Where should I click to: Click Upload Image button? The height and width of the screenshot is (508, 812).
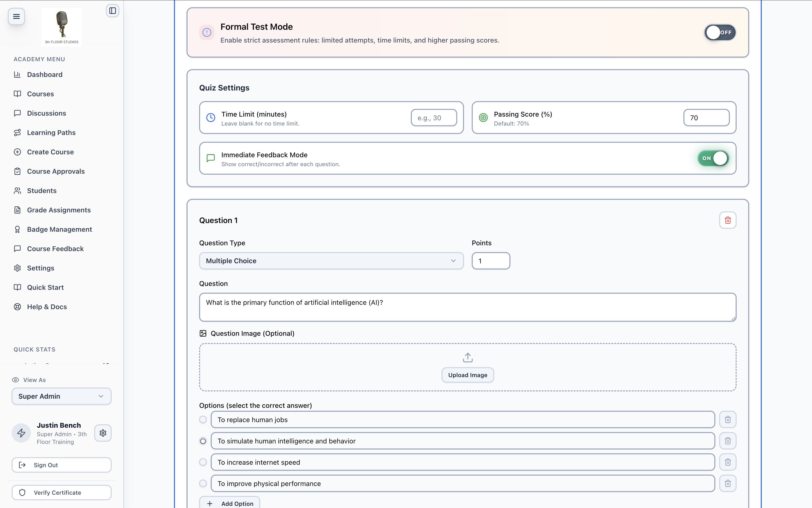click(x=467, y=375)
